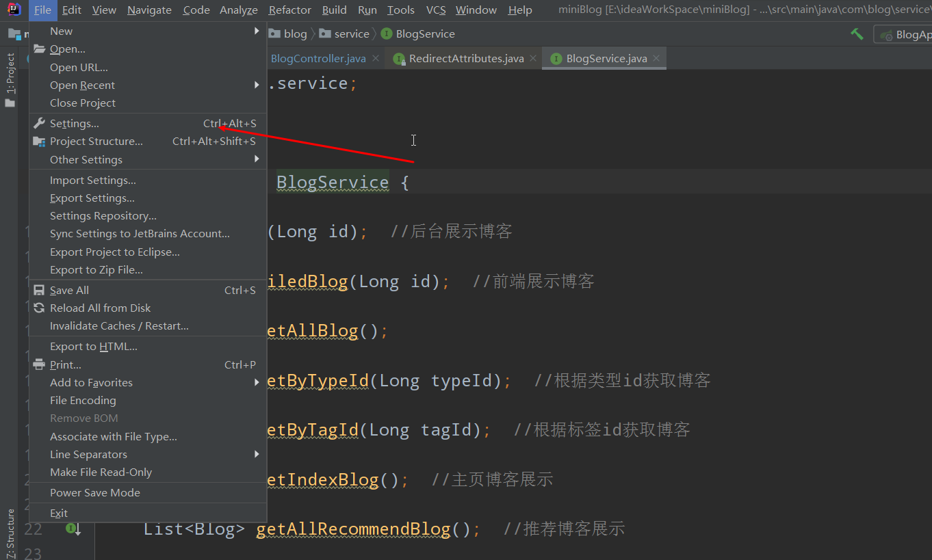This screenshot has height=560, width=932.
Task: Open the Navigate menu
Action: 150,10
